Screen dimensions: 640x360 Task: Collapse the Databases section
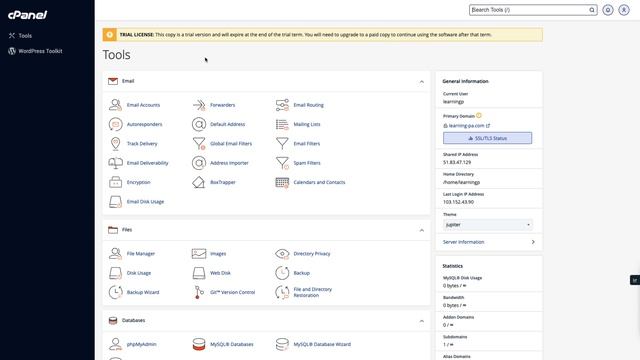tap(422, 321)
